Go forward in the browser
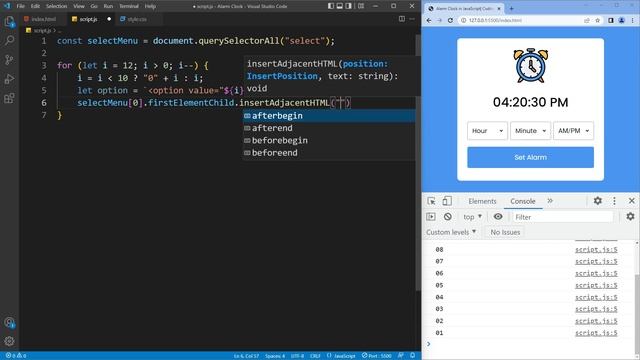 pyautogui.click(x=440, y=20)
